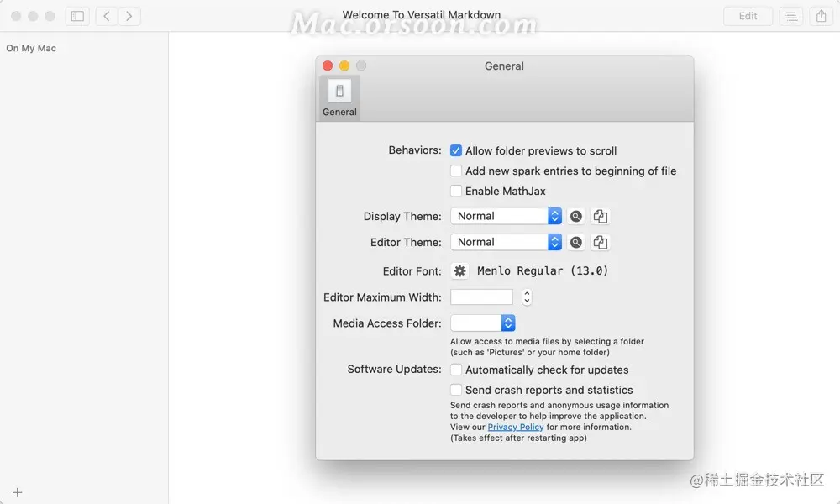Screen dimensions: 840x504
Task: Open the Media Access Folder dropdown
Action: click(483, 323)
